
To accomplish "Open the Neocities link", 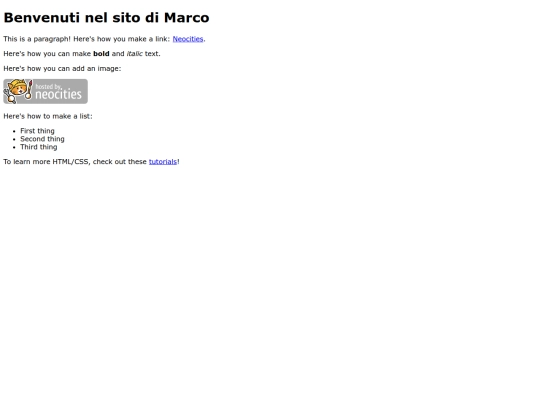I will point(188,39).
